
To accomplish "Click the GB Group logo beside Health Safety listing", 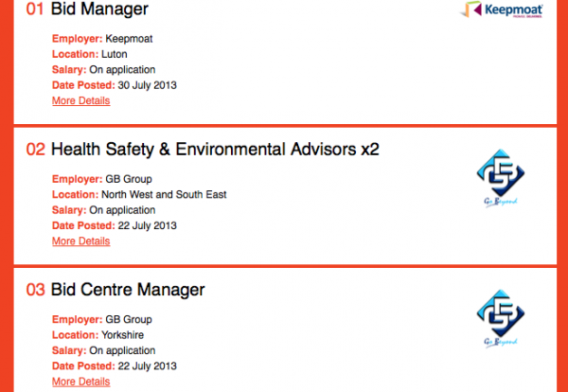I will [x=501, y=178].
